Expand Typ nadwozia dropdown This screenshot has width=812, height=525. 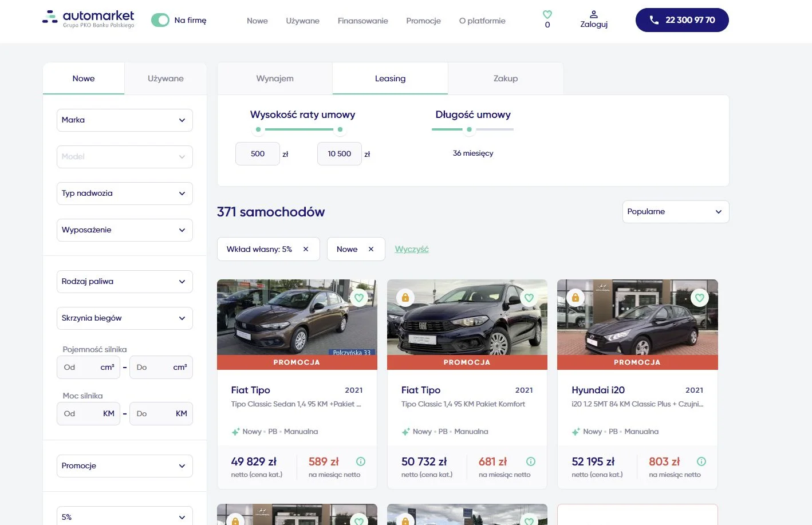tap(125, 194)
